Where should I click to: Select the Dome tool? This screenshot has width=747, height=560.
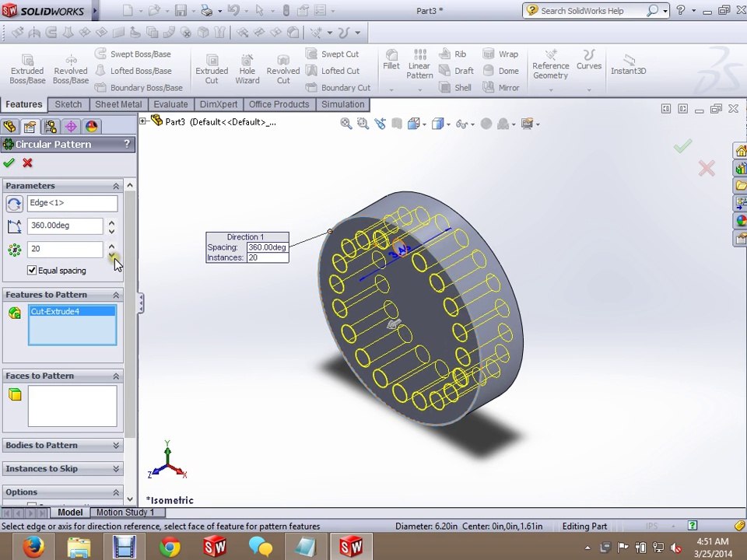(500, 71)
